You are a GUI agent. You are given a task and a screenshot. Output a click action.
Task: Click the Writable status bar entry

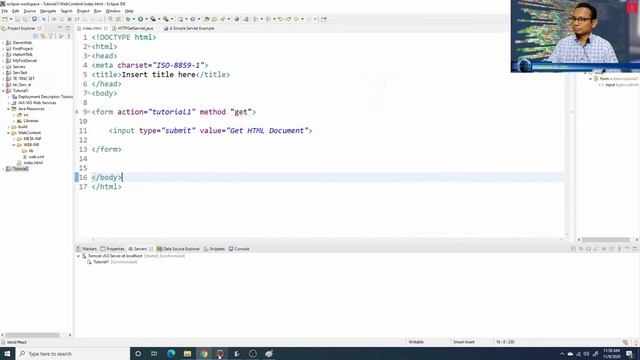tap(416, 342)
